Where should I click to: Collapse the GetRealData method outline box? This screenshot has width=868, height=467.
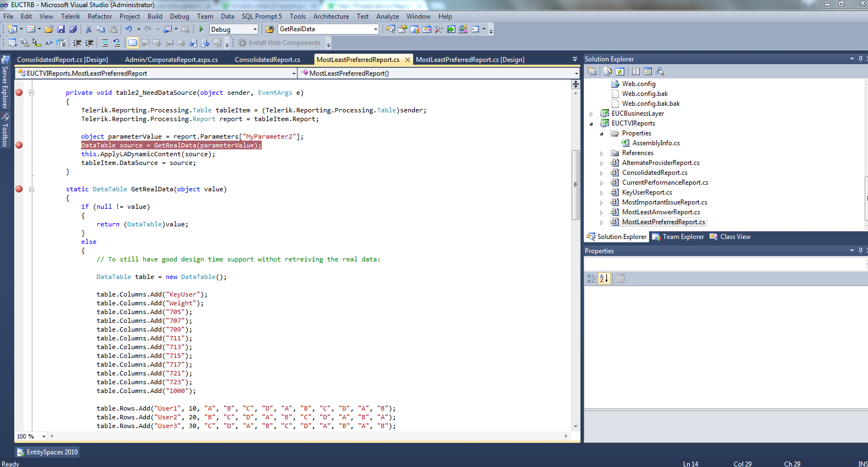pos(31,189)
